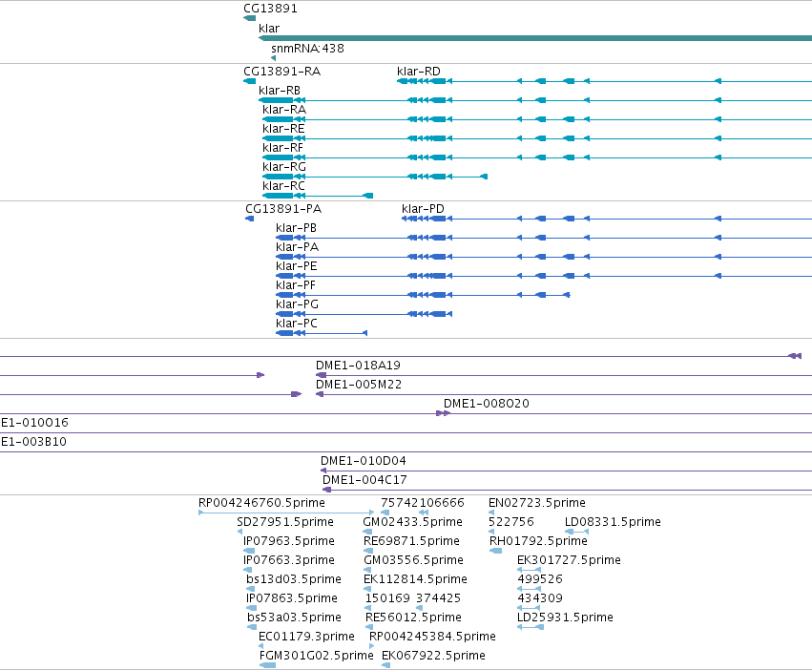Select RE69871.5prime EST label
812x670 pixels.
click(411, 541)
